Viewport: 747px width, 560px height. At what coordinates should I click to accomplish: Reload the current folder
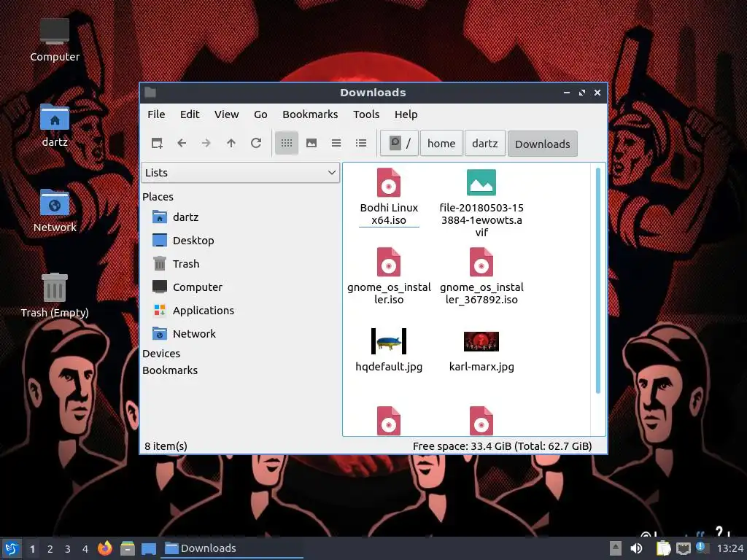[256, 143]
